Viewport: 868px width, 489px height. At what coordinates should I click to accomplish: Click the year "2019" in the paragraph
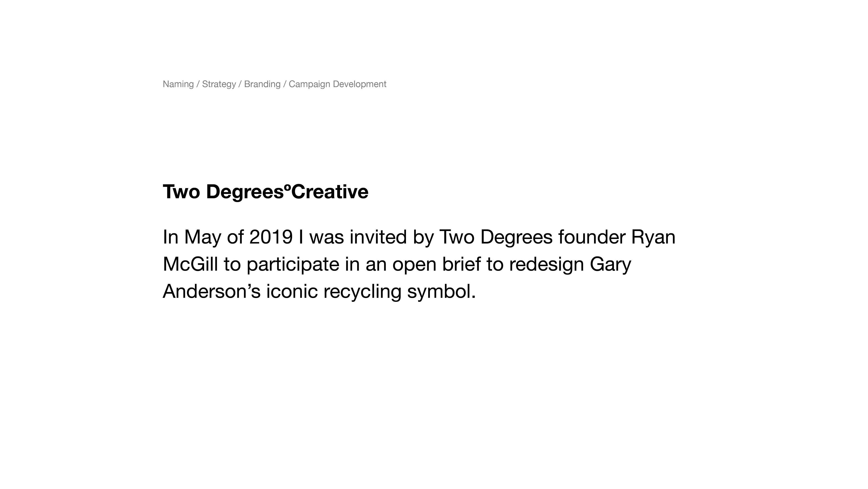pos(271,237)
